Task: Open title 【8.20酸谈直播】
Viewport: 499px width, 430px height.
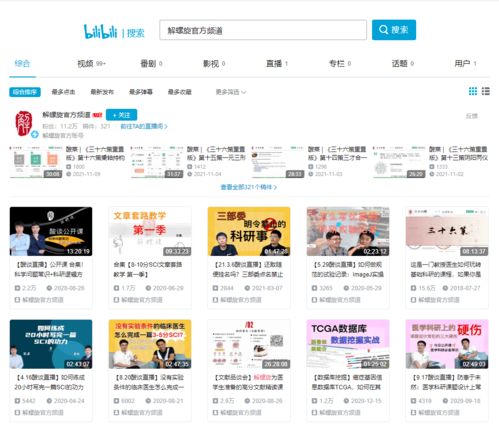Action: (149, 382)
